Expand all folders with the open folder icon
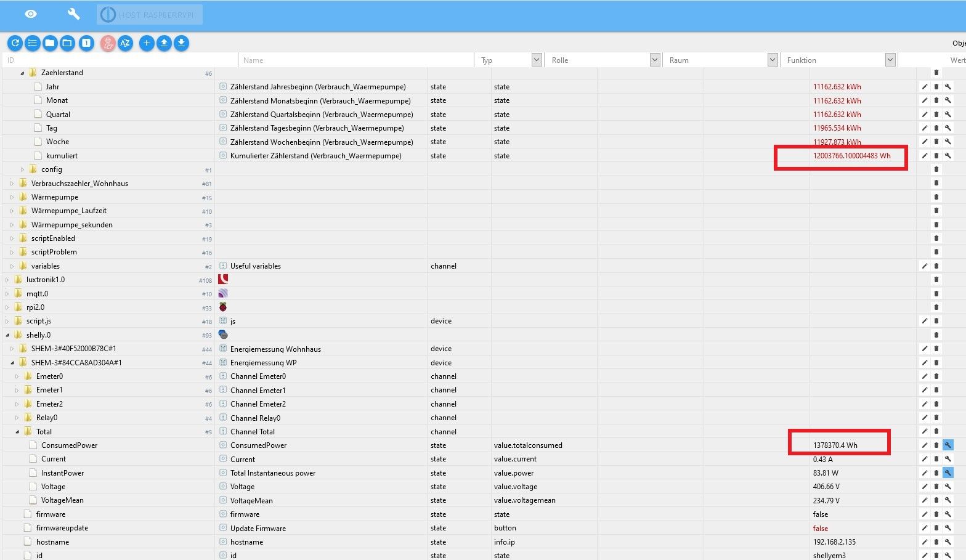This screenshot has height=560, width=966. pyautogui.click(x=67, y=43)
